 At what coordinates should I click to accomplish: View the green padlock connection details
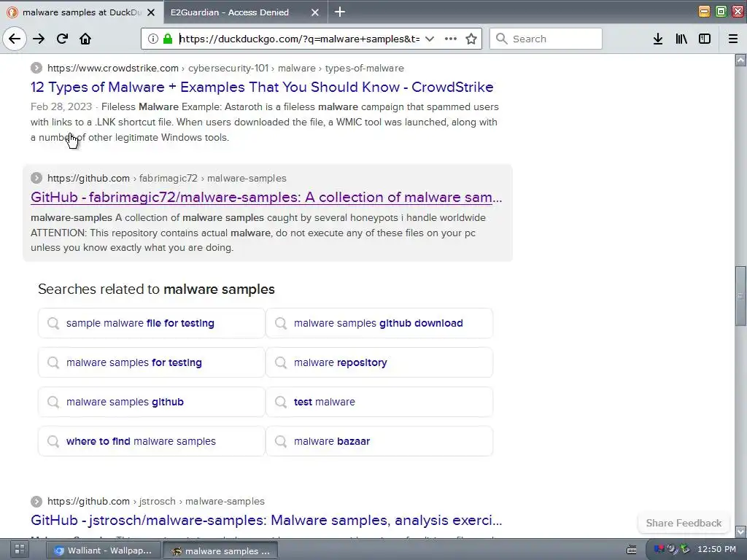coord(168,39)
